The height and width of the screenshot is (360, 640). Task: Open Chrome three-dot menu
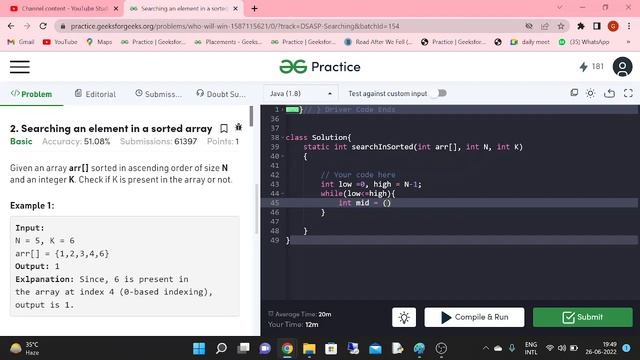pyautogui.click(x=629, y=26)
